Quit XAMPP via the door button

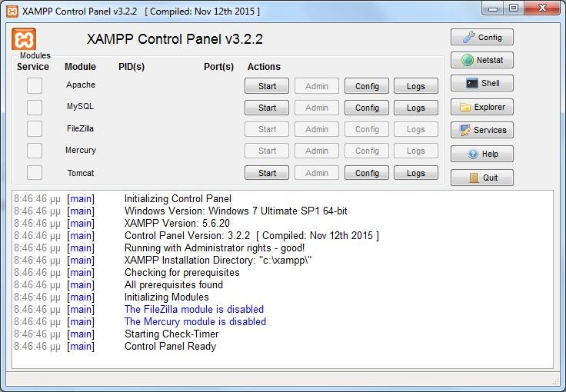(x=482, y=178)
